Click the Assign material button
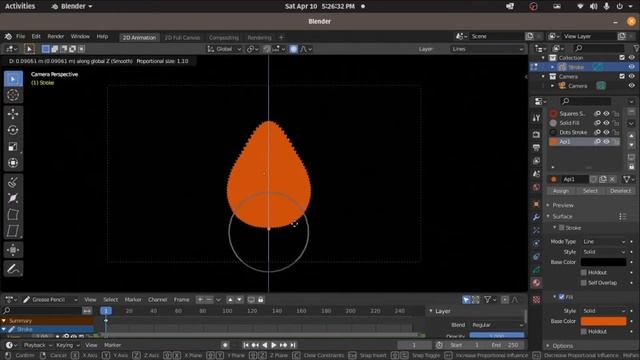This screenshot has width=640, height=360. click(561, 191)
